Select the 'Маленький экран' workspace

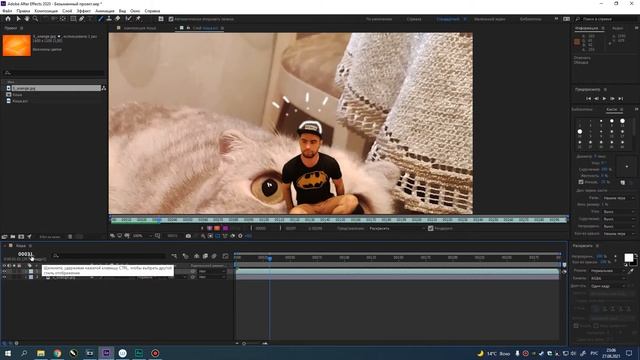click(x=489, y=19)
